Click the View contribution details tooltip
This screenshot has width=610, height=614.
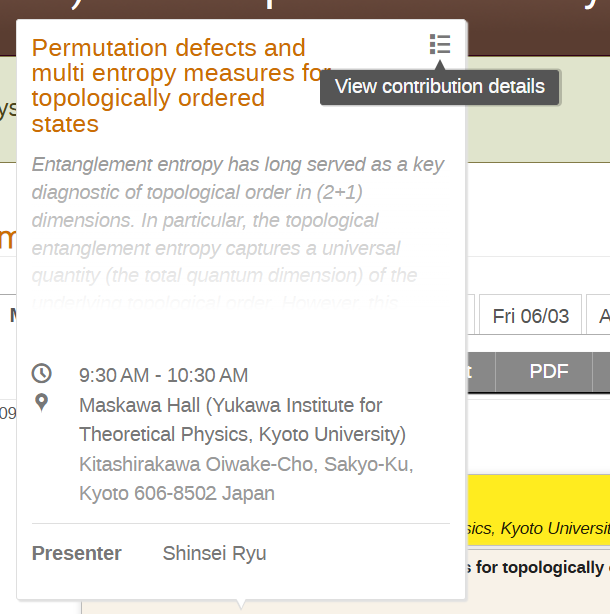coord(440,86)
